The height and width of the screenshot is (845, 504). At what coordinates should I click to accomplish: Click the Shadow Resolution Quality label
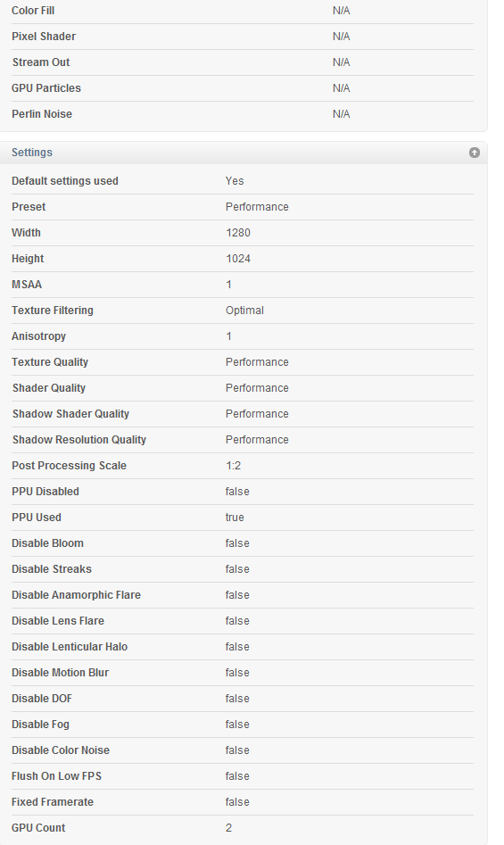point(79,440)
